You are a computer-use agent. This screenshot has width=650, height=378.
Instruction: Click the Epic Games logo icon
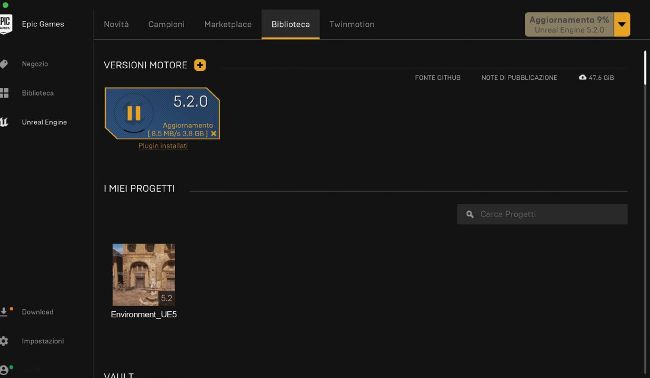click(5, 24)
